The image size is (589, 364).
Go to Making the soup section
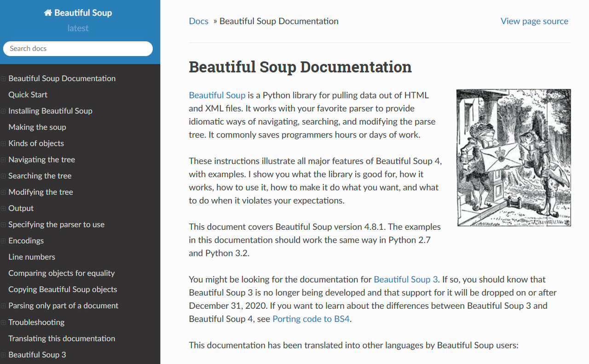click(x=37, y=127)
